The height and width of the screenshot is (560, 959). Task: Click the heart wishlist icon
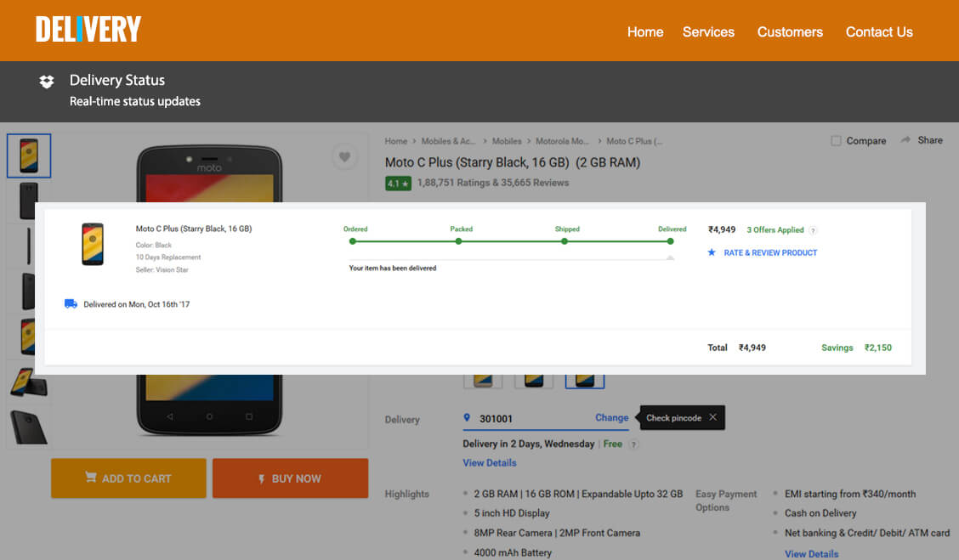pyautogui.click(x=344, y=156)
